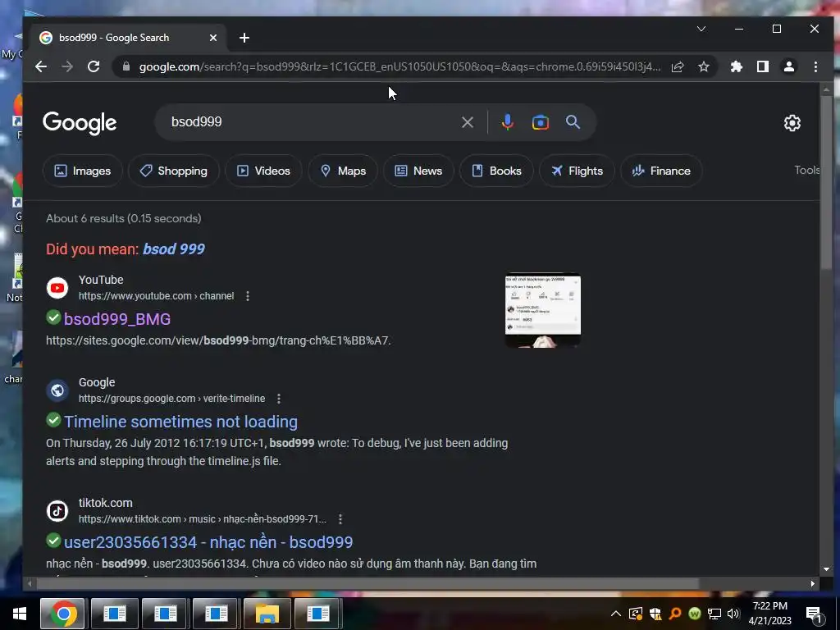
Task: Search by image with Google Lens
Action: tap(540, 122)
